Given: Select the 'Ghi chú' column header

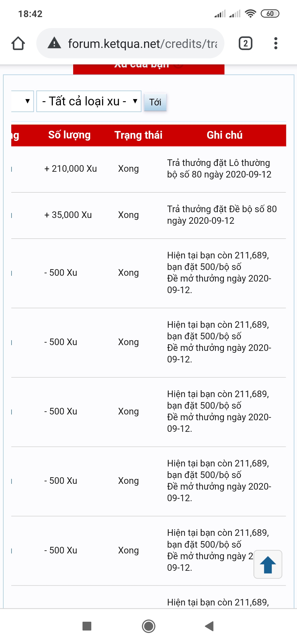Looking at the screenshot, I should tap(224, 135).
